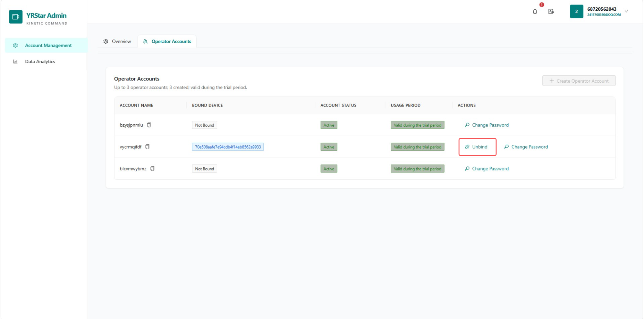Click the BOUND DEVICE column header
The width and height of the screenshot is (644, 319).
207,105
